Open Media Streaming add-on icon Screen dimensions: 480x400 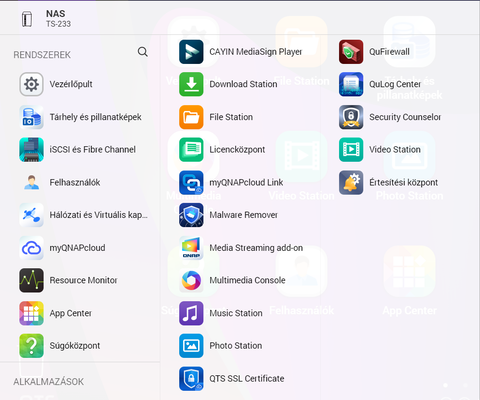tap(191, 248)
